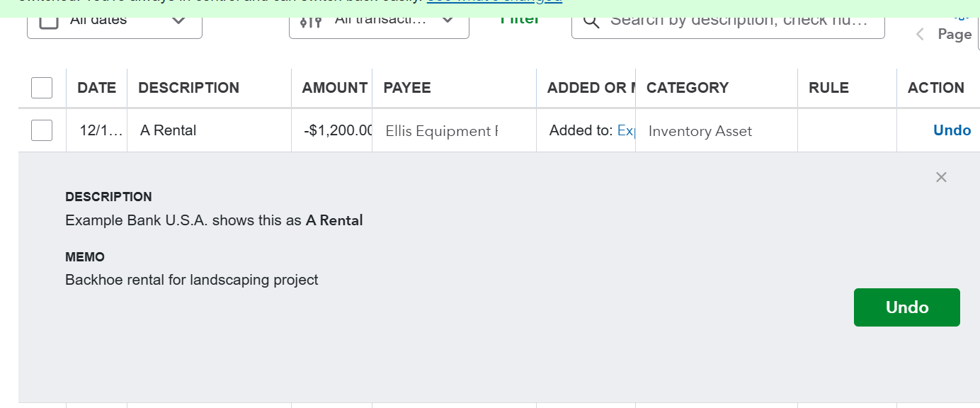Select the A Rental row checkbox
The image size is (980, 408).
[x=42, y=130]
